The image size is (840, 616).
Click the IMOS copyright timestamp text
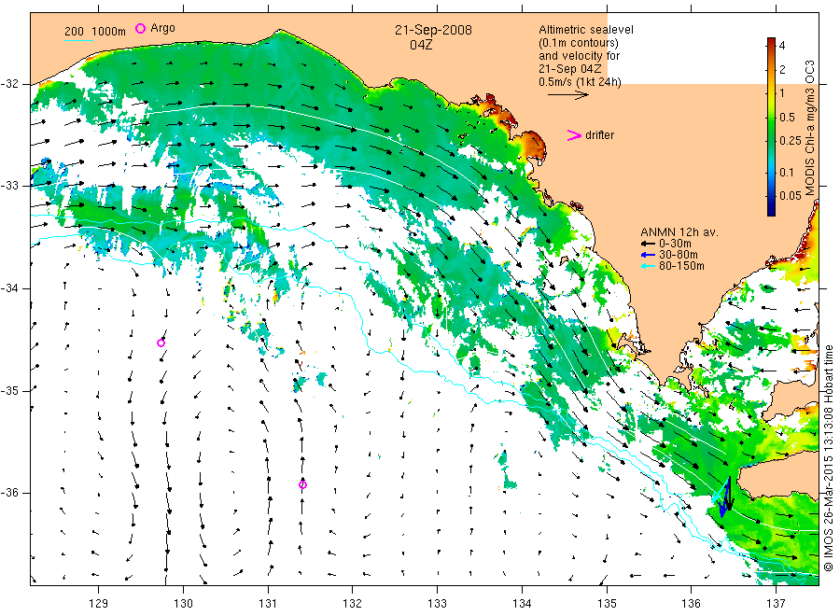[828, 458]
